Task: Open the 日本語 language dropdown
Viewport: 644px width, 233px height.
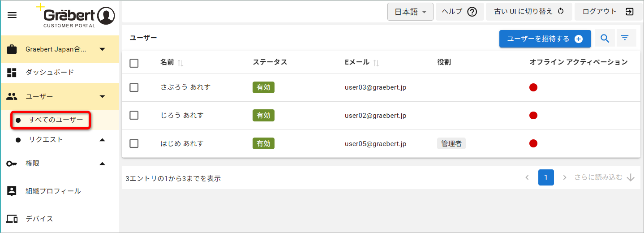Action: 410,12
